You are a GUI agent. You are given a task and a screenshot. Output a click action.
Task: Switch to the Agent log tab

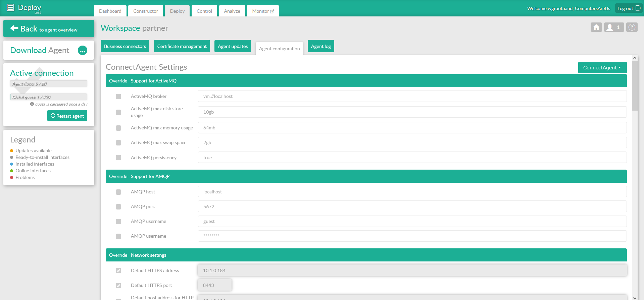(x=320, y=46)
